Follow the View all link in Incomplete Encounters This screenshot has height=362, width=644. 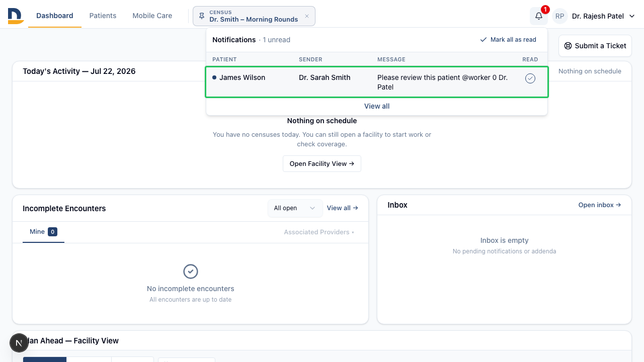pyautogui.click(x=343, y=208)
